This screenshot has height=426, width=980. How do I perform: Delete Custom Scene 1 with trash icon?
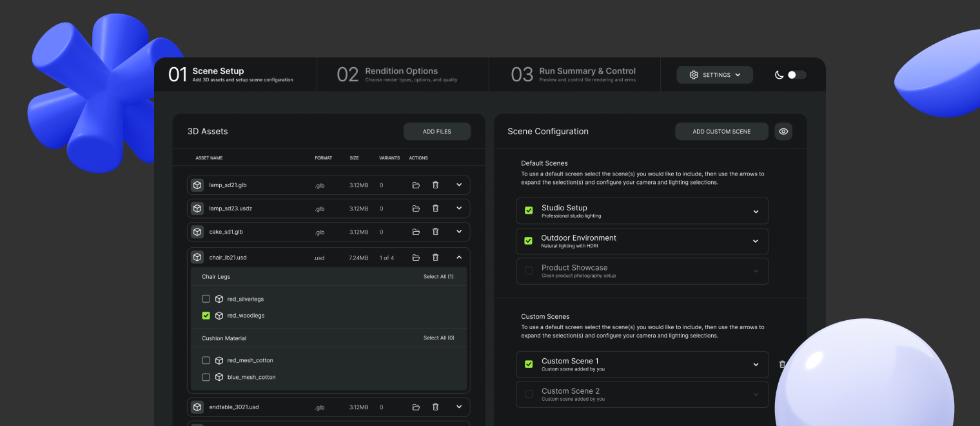[782, 364]
